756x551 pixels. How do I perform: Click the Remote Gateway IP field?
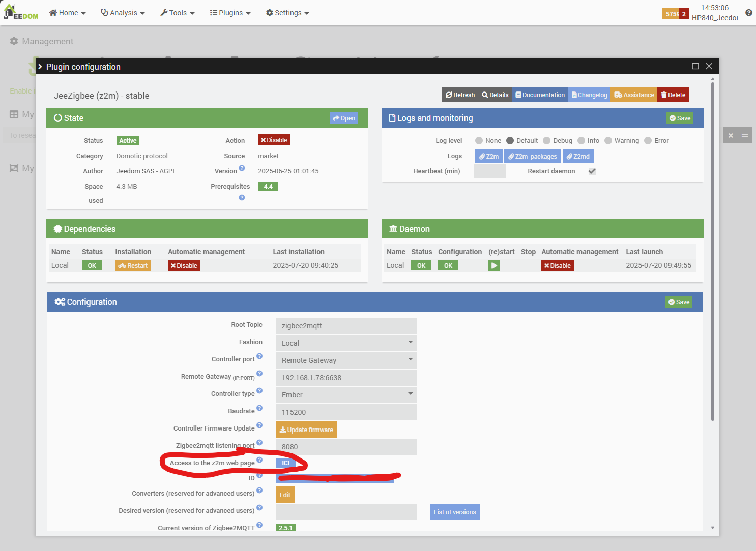(346, 378)
